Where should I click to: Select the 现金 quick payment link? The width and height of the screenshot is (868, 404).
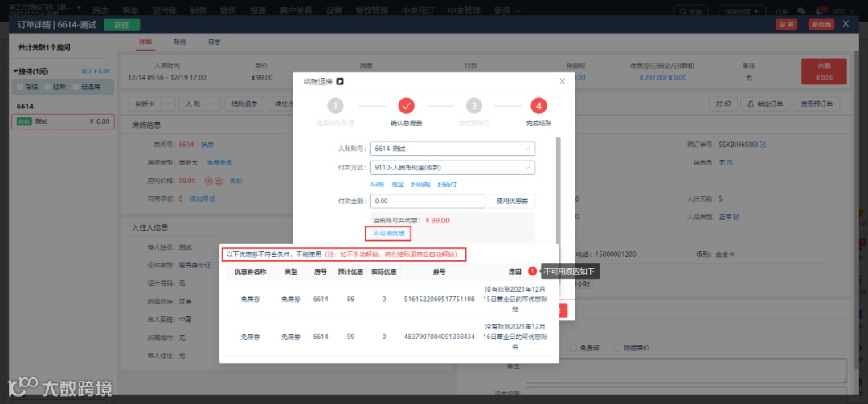coord(398,184)
